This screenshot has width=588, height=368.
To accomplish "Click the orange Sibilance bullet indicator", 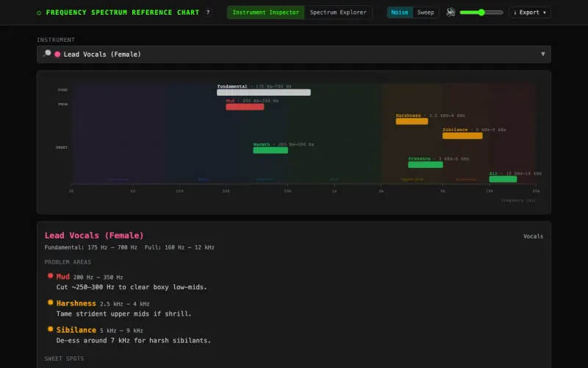I will tap(50, 329).
